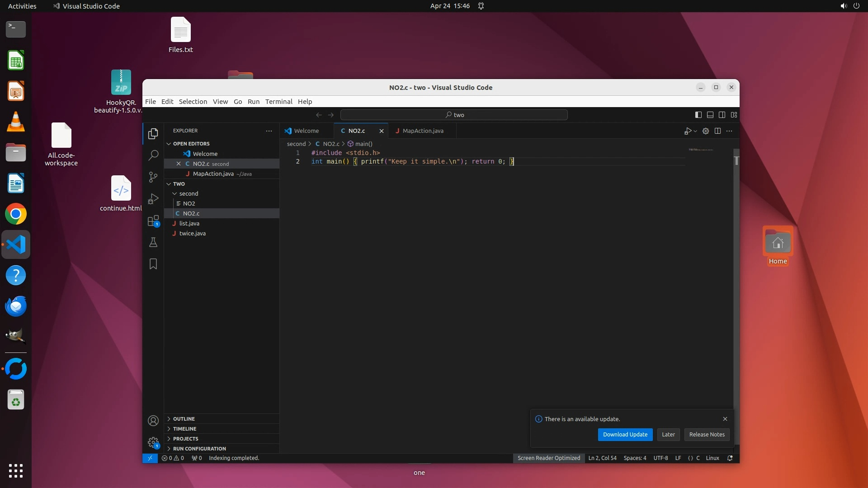
Task: Click the Split Editor Right icon
Action: click(717, 131)
